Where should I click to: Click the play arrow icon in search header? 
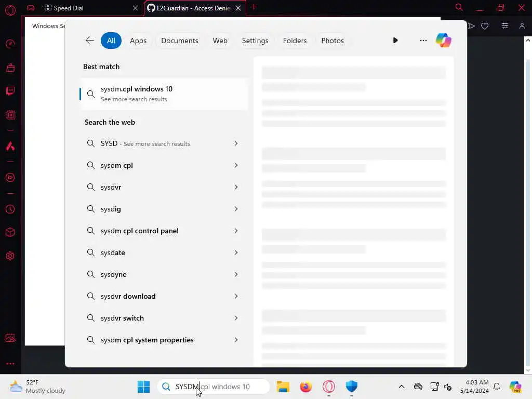click(x=395, y=41)
